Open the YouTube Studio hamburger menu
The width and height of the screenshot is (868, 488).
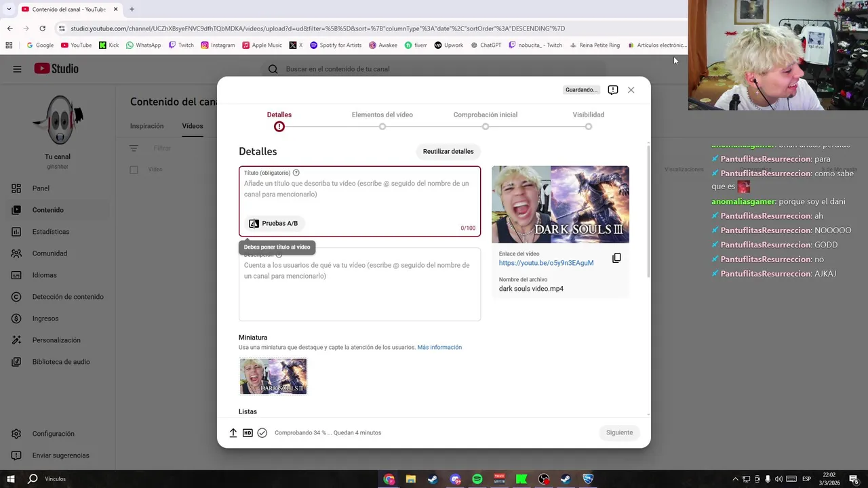coord(17,68)
